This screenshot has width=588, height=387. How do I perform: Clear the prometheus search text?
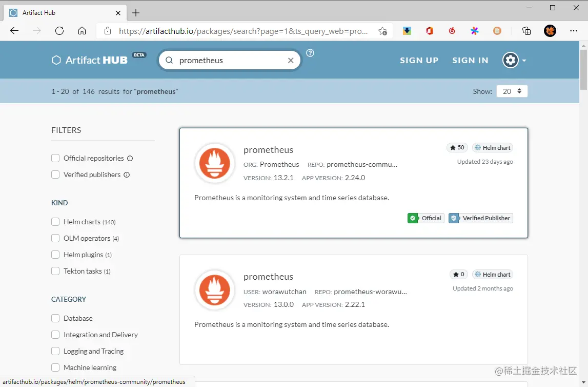click(x=291, y=61)
